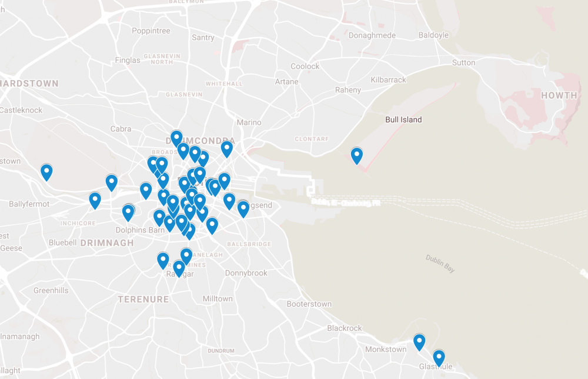Select the Blackrock map label

[x=344, y=328]
